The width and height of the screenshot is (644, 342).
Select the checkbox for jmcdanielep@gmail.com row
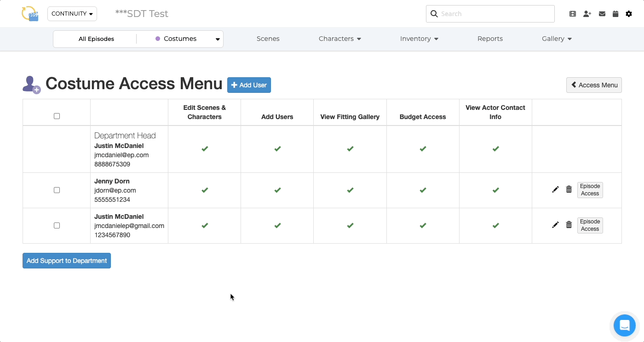pos(57,225)
